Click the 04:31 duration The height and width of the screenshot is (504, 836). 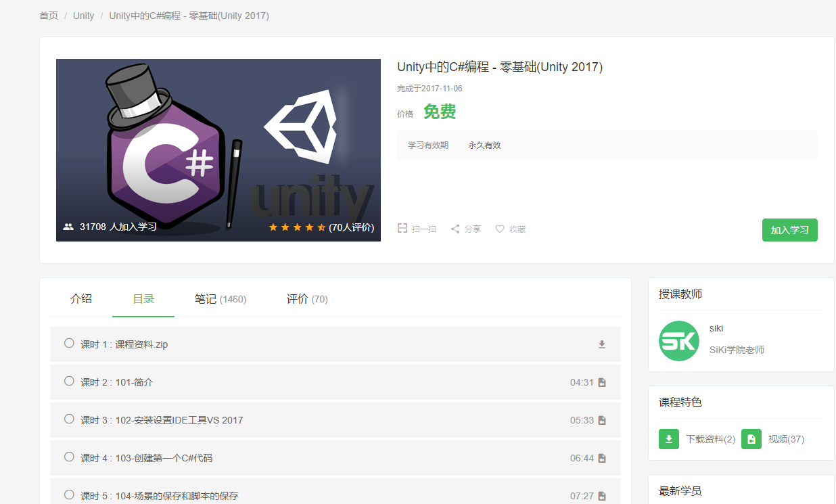(x=582, y=382)
